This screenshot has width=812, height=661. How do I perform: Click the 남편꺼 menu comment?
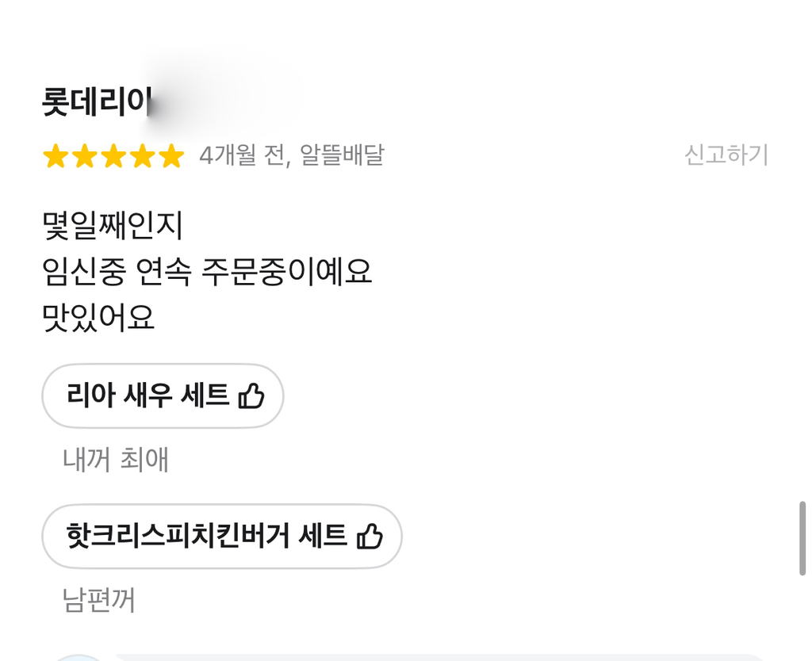(x=98, y=601)
